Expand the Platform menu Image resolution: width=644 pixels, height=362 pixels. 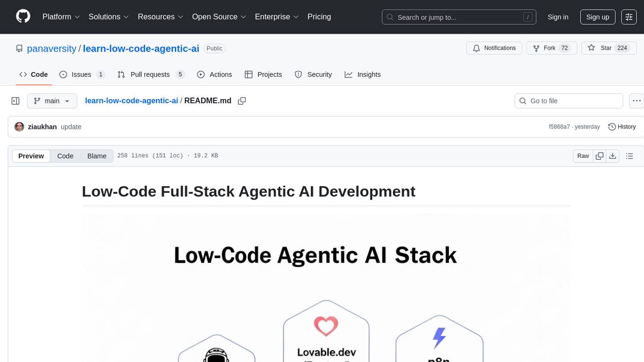coord(61,17)
